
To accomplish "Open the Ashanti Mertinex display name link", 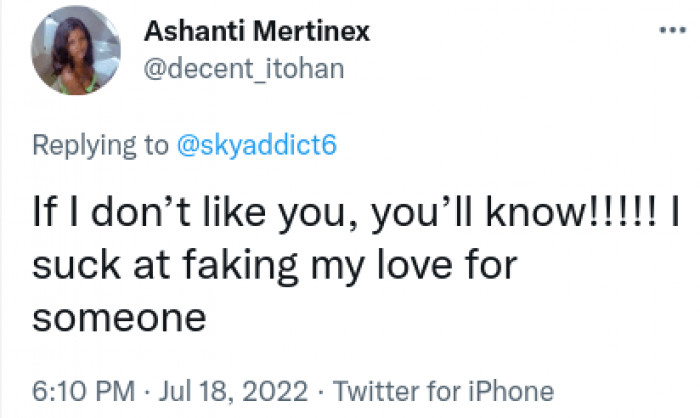I will pyautogui.click(x=257, y=32).
